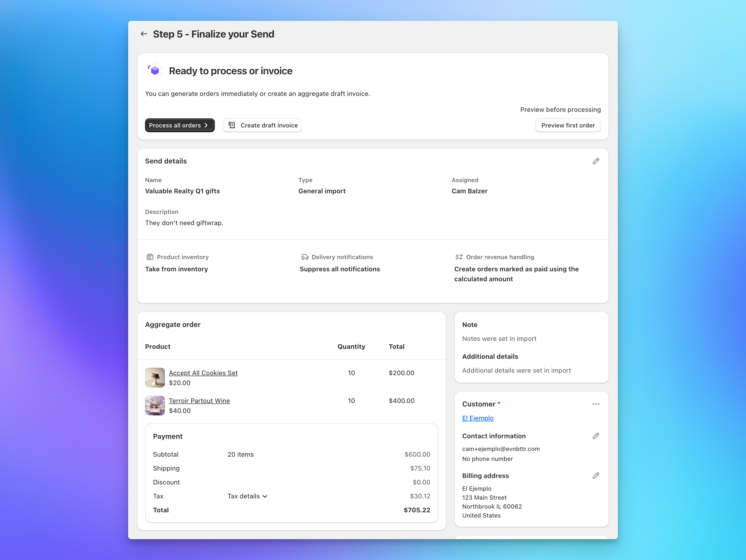Image resolution: width=746 pixels, height=560 pixels.
Task: Open the Terroir Partout Wine product link
Action: click(x=199, y=400)
